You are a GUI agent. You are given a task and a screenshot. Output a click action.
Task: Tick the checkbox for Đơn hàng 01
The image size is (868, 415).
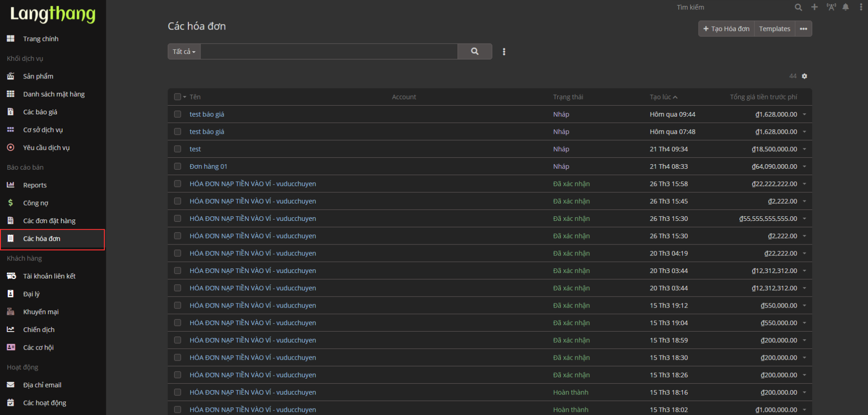(177, 166)
